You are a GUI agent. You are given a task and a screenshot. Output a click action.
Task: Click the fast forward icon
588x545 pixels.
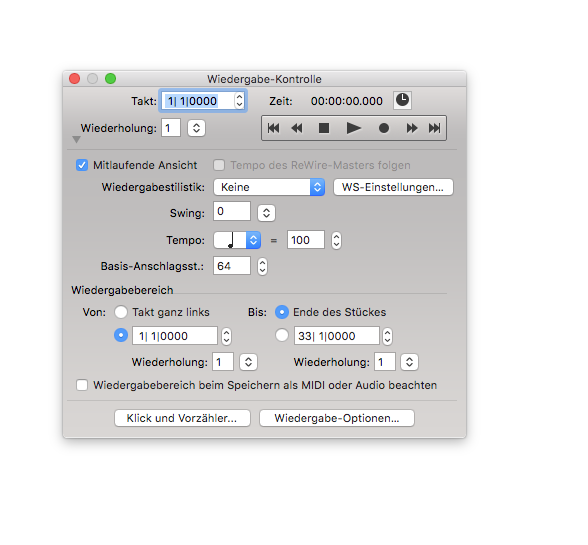[x=412, y=128]
